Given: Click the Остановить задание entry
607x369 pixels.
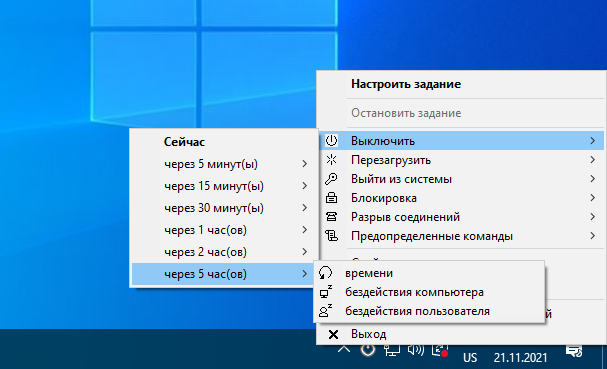Looking at the screenshot, I should pyautogui.click(x=461, y=113).
